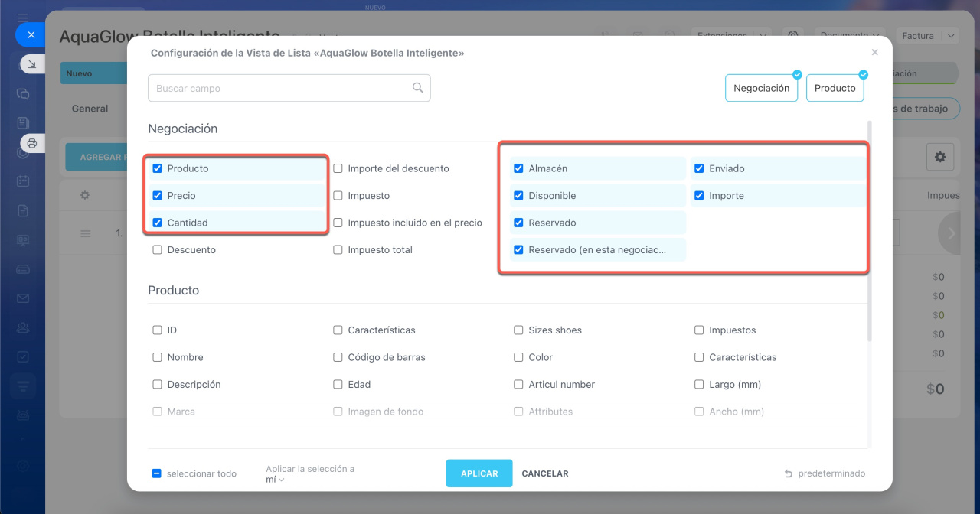The height and width of the screenshot is (514, 980).
Task: Open the Aplicar la selección a dropdown
Action: coord(275,480)
